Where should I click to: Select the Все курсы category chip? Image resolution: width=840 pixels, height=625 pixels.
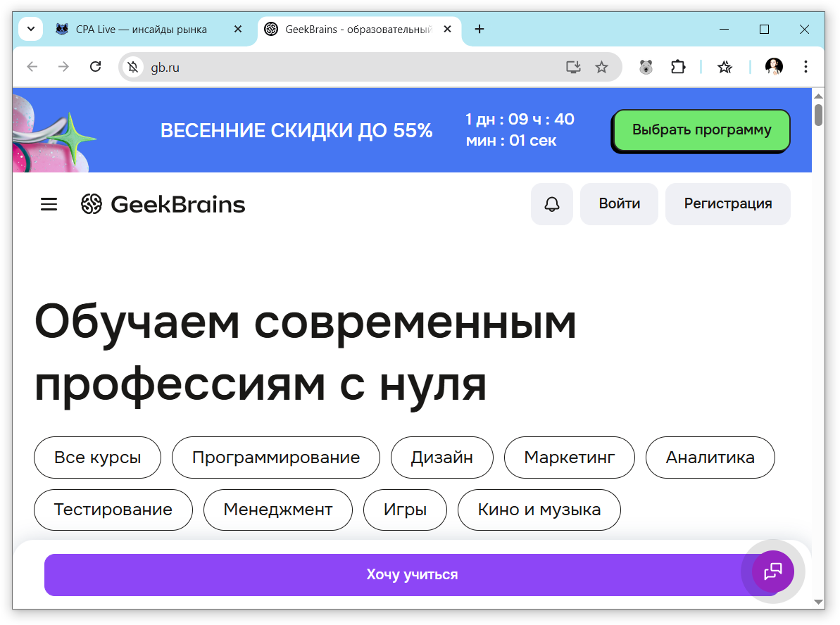coord(97,457)
